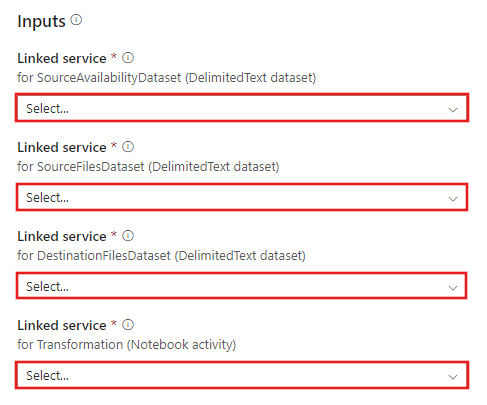Click Linked service label above SourceFilesDataset
Image resolution: width=487 pixels, height=405 pixels.
[62, 147]
